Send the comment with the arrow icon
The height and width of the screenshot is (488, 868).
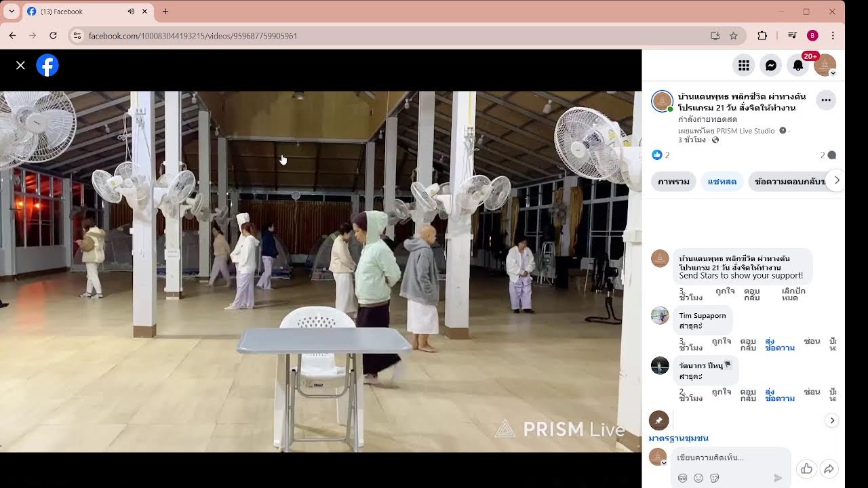(x=778, y=478)
